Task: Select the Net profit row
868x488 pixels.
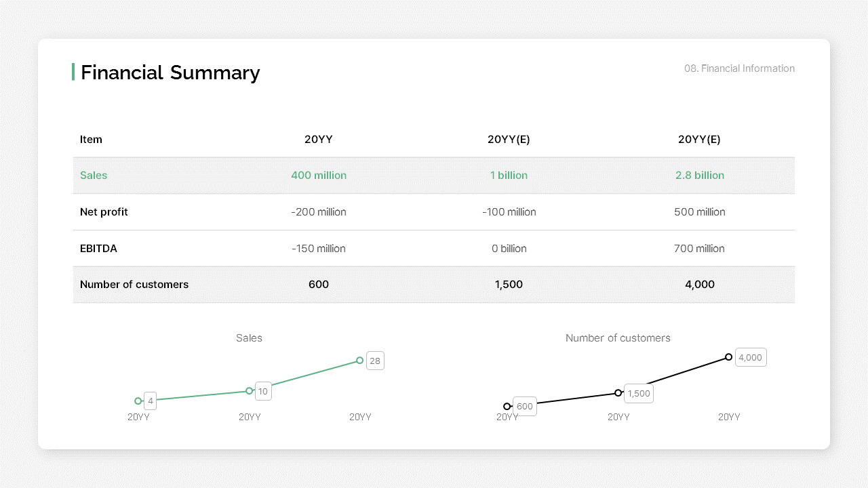Action: pyautogui.click(x=434, y=211)
